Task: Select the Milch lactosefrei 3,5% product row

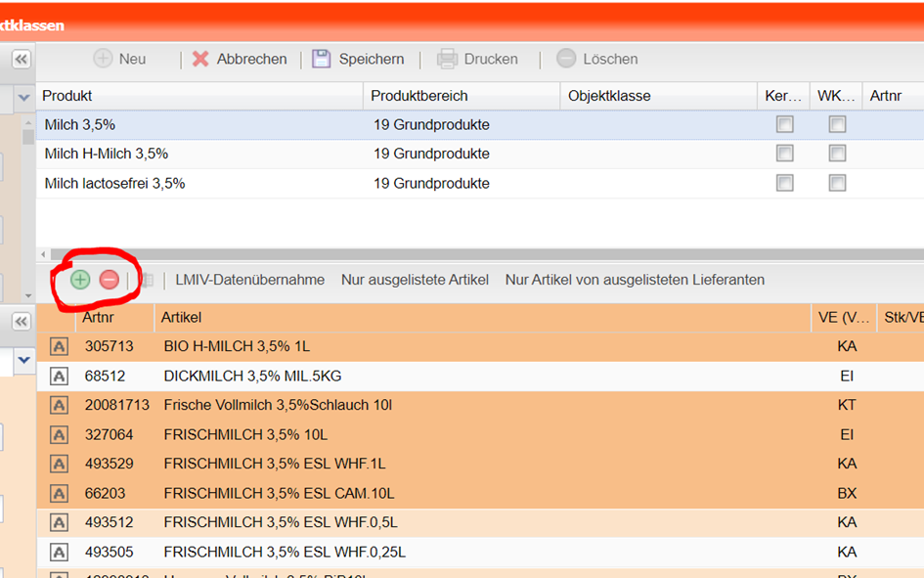Action: (115, 183)
